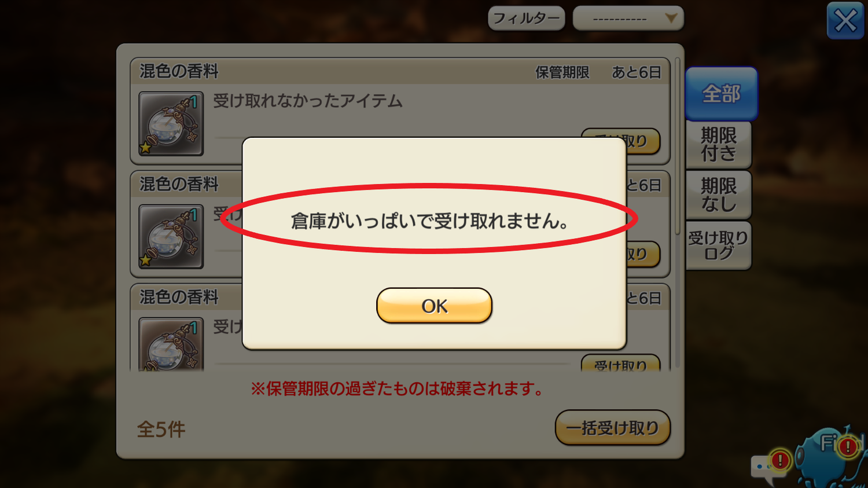868x488 pixels.
Task: Tap second 混色の香料 item icon
Action: pyautogui.click(x=171, y=236)
